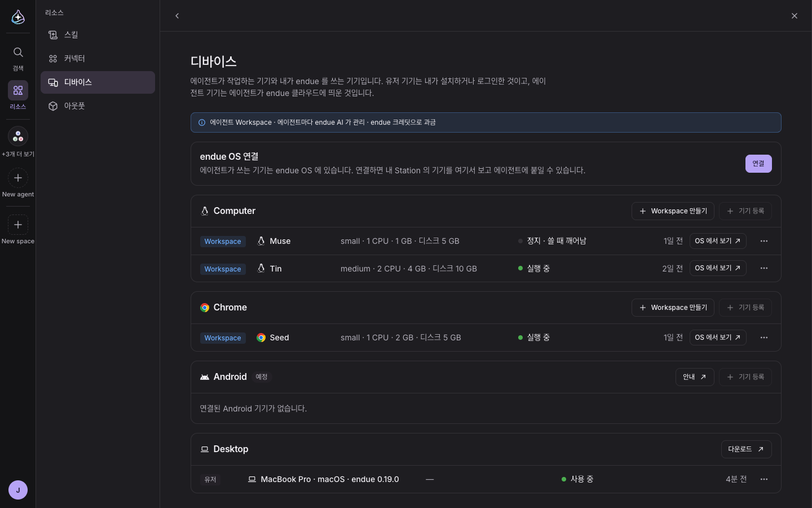Click Workspace 만들기 in Computer section
Screen dimensions: 812x508
click(x=673, y=211)
